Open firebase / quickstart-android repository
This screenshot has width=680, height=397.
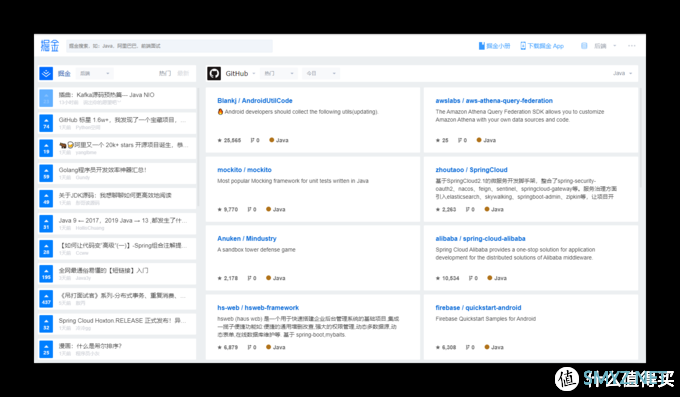coord(478,308)
